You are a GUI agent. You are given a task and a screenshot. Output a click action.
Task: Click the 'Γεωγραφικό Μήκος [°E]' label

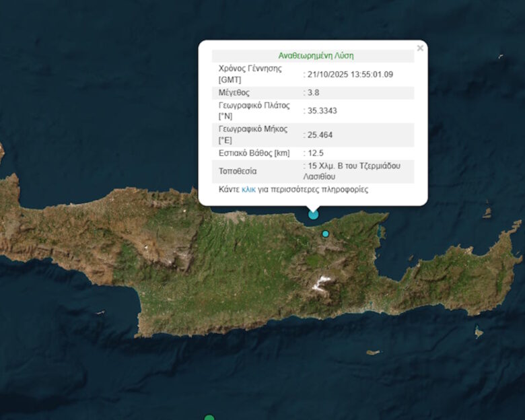click(252, 135)
